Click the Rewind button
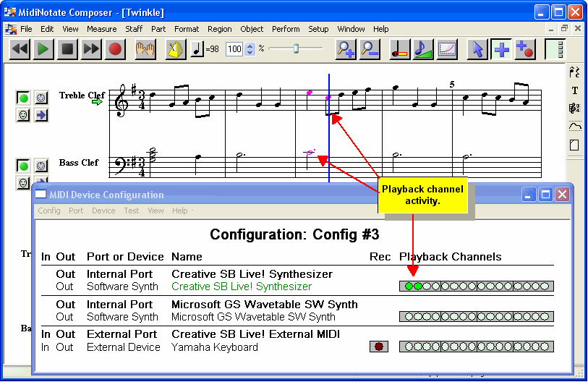The width and height of the screenshot is (588, 382). [20, 49]
